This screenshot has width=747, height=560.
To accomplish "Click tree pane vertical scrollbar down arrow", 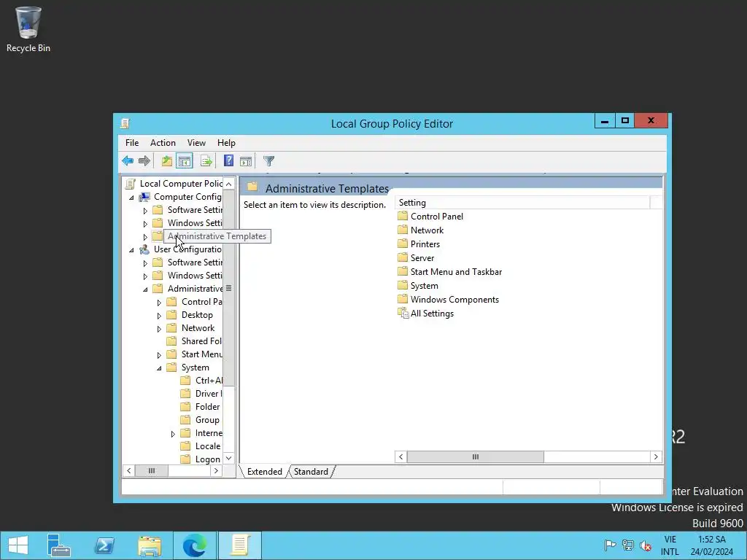I will pos(228,458).
